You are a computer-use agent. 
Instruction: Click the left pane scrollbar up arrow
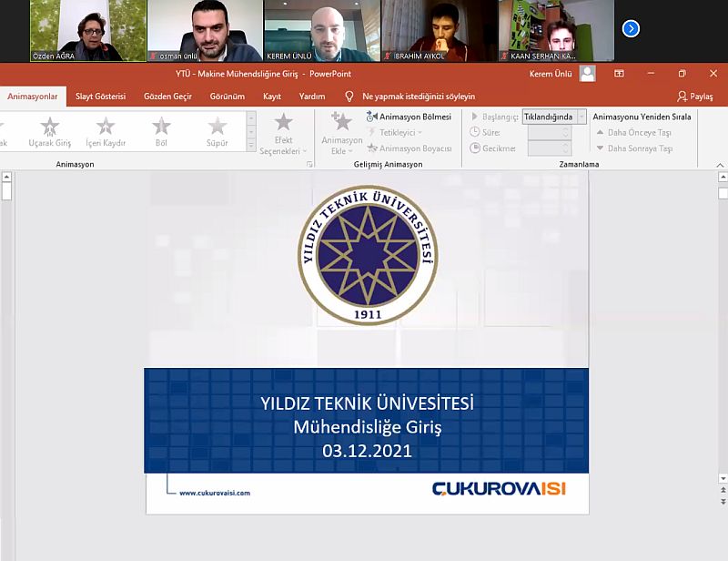(x=6, y=177)
